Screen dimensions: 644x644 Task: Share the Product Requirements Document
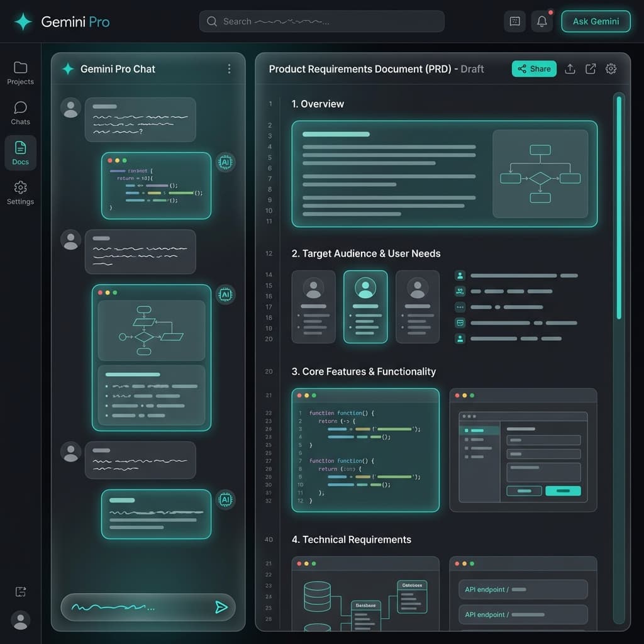click(534, 69)
